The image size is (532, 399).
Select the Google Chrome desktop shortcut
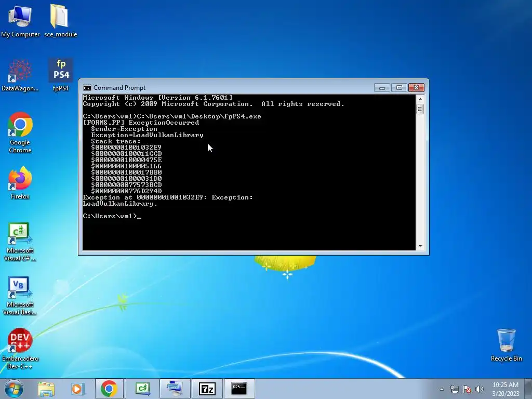click(x=20, y=132)
